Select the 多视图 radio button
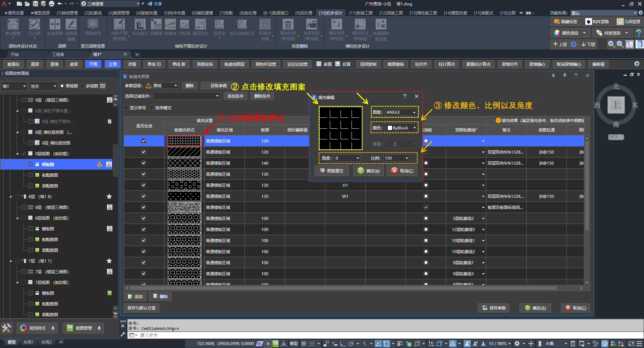Viewport: 644px width, 348px height. tap(83, 86)
